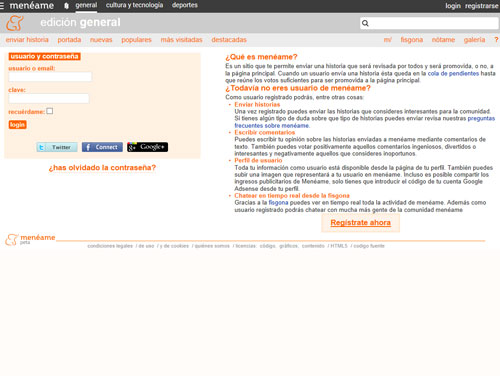500x376 pixels.
Task: Open galería section
Action: [x=474, y=40]
